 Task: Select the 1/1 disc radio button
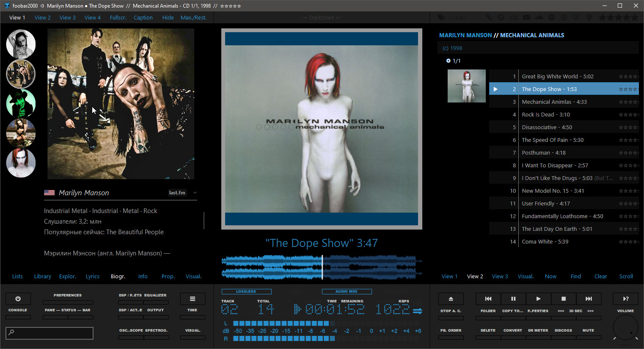pyautogui.click(x=448, y=61)
